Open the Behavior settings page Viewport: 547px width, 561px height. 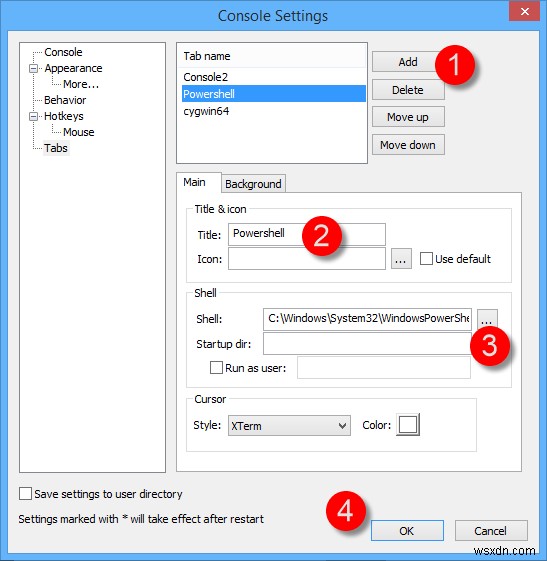click(x=65, y=100)
